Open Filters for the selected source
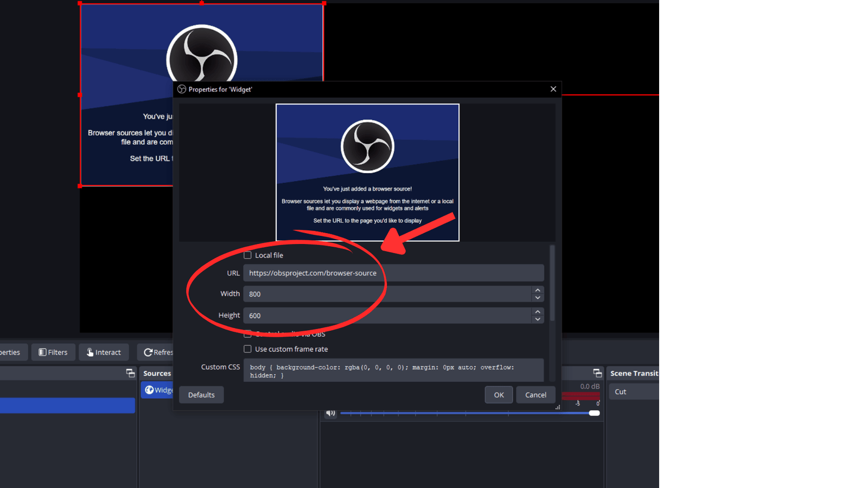 53,352
